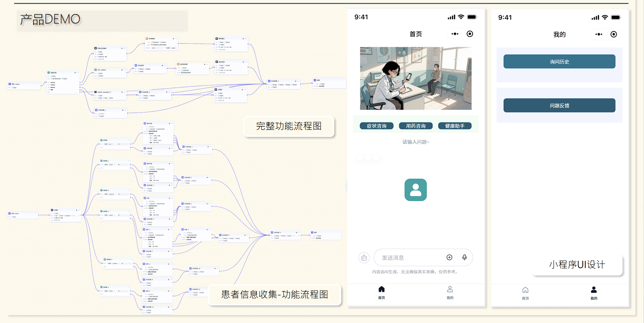
Task: Click the keyboard icon left of message input
Action: point(364,258)
